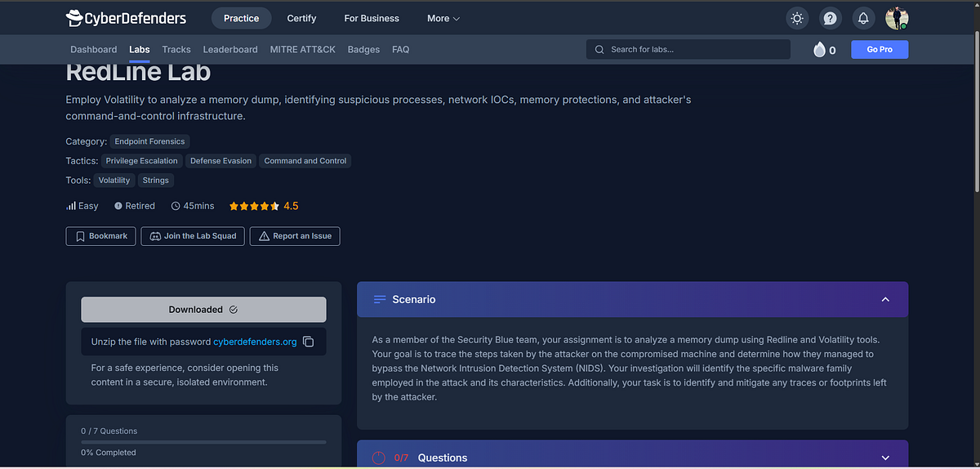Click the Bookmark button label
Viewport: 980px width, 469px height.
108,236
